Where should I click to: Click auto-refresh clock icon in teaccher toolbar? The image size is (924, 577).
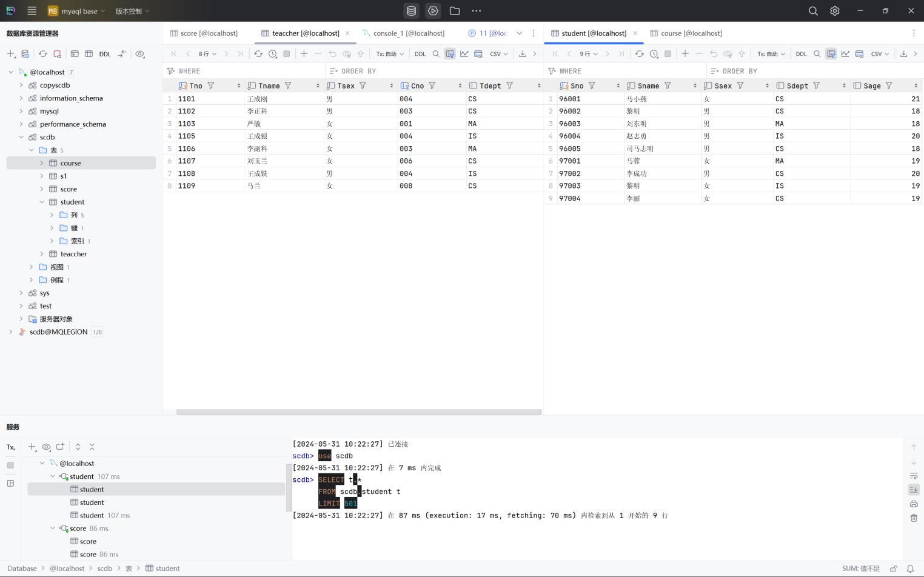point(273,54)
